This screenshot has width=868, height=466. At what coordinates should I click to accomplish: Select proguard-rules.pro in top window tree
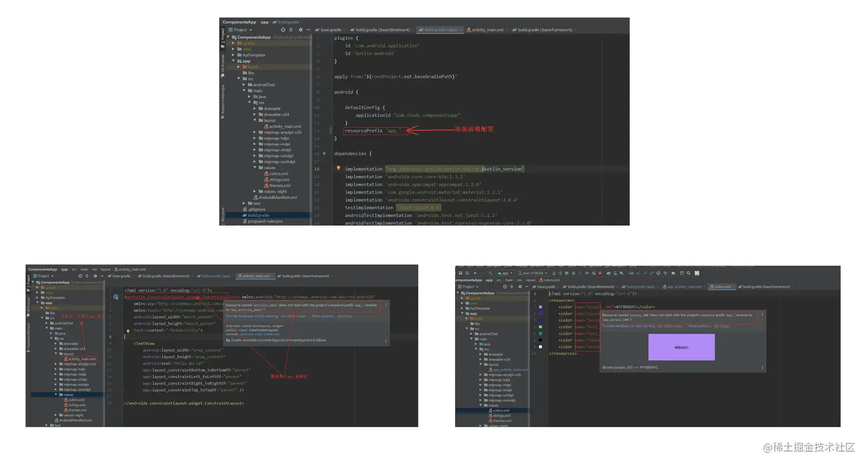[262, 221]
